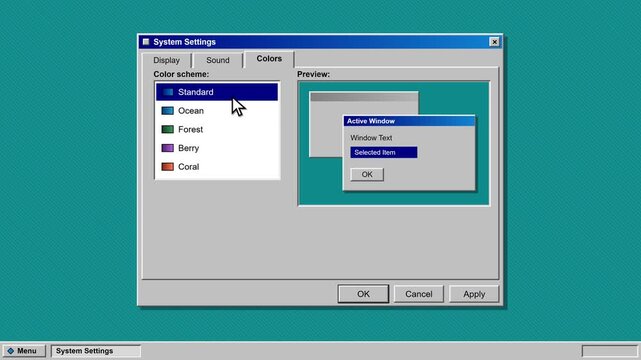641x360 pixels.
Task: Pick the Coral red swatch icon
Action: 168,167
